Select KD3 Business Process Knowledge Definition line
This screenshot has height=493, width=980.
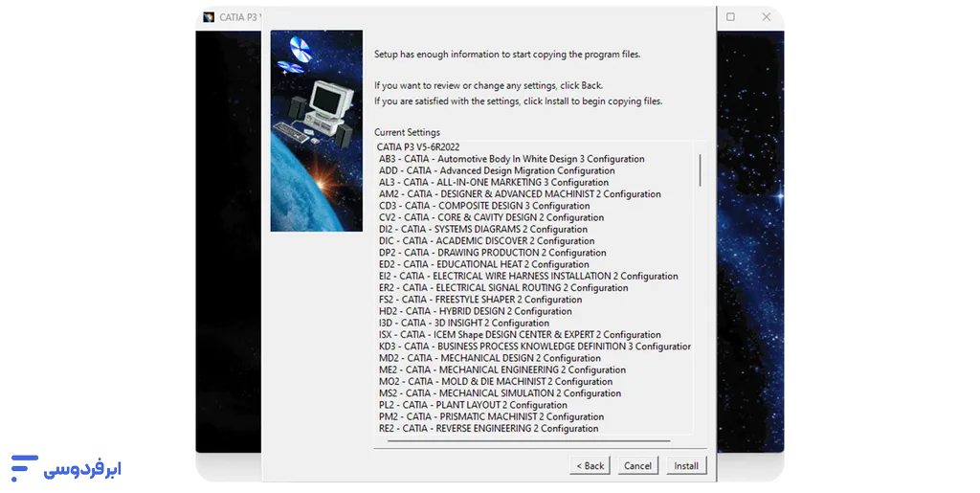[x=534, y=347]
